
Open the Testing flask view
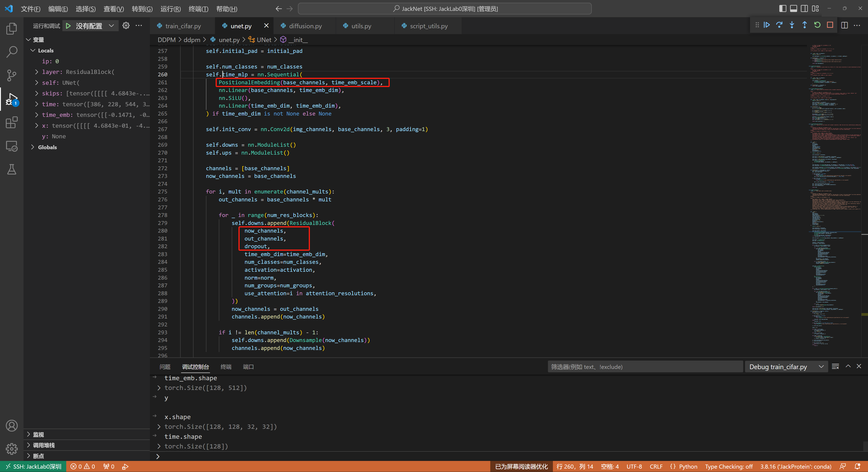12,170
